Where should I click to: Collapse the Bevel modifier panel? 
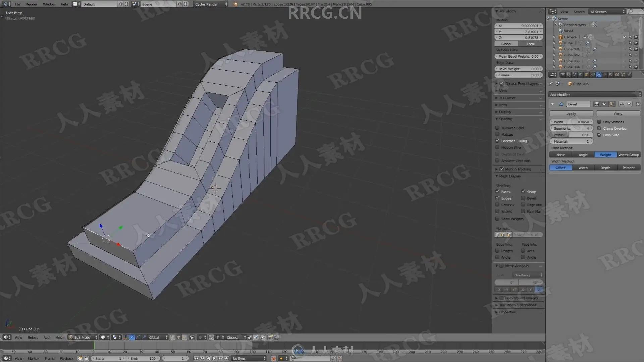pyautogui.click(x=552, y=104)
